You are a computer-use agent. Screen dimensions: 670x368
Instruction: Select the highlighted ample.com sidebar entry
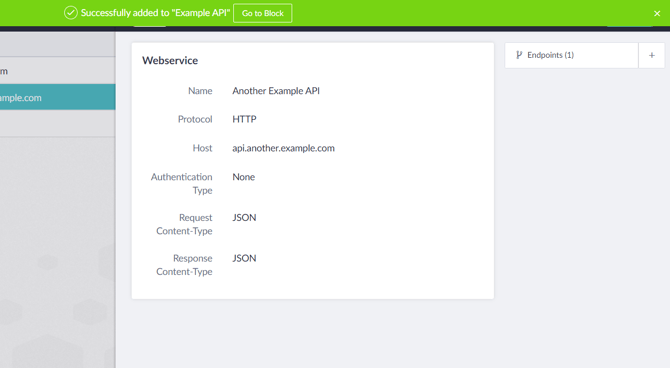coord(57,97)
